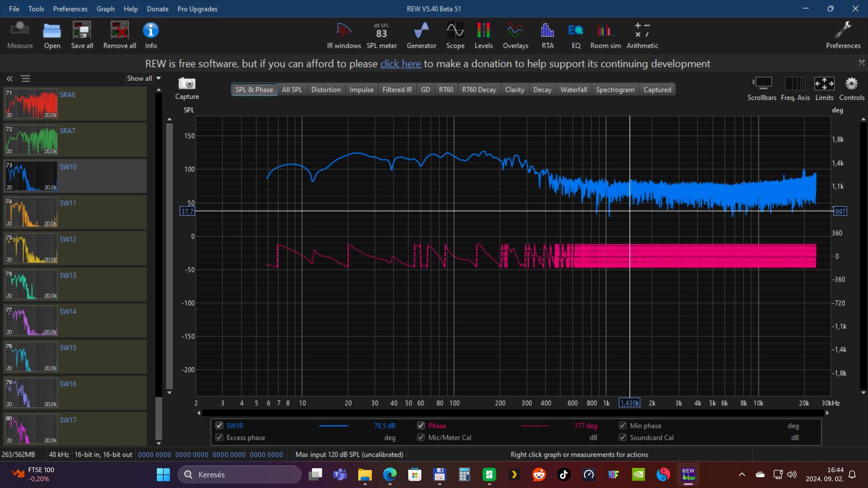
Task: Toggle the Freq. Axis icon
Action: coord(795,88)
